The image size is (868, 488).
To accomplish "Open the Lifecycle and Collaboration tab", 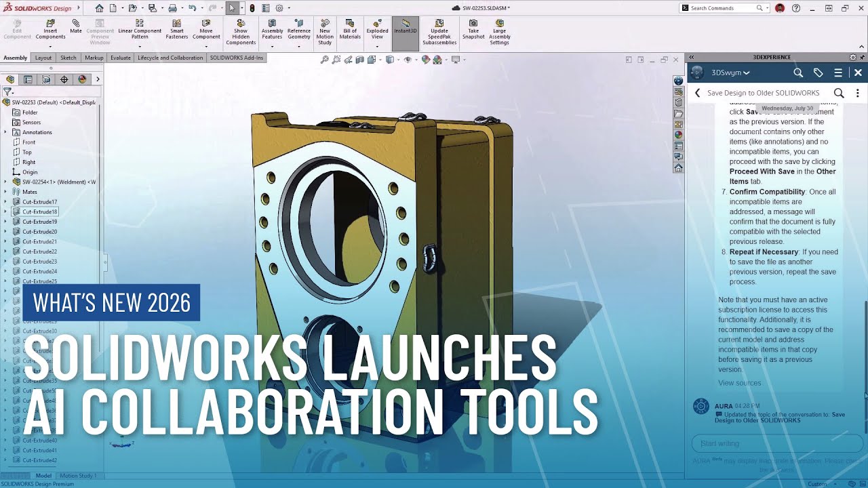I will pos(170,58).
